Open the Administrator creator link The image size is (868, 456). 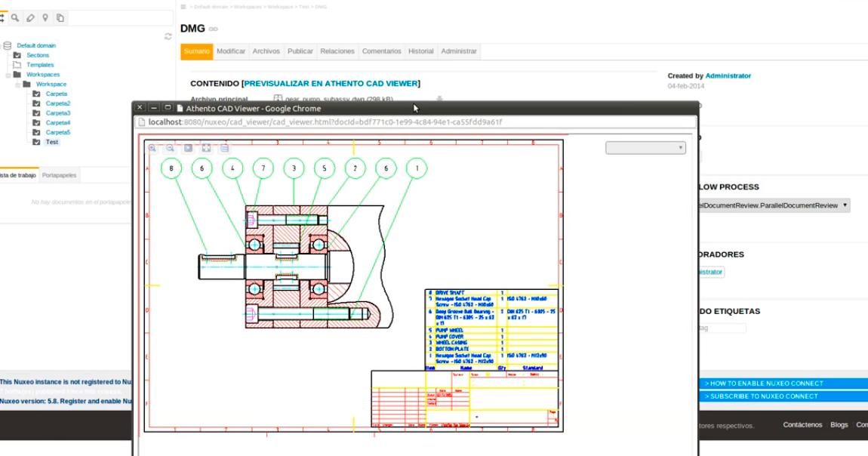point(728,75)
